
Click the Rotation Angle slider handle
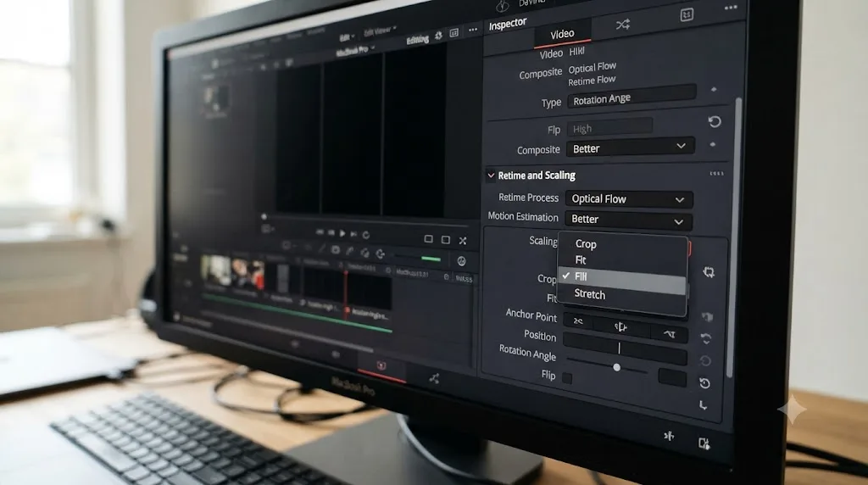click(x=616, y=367)
